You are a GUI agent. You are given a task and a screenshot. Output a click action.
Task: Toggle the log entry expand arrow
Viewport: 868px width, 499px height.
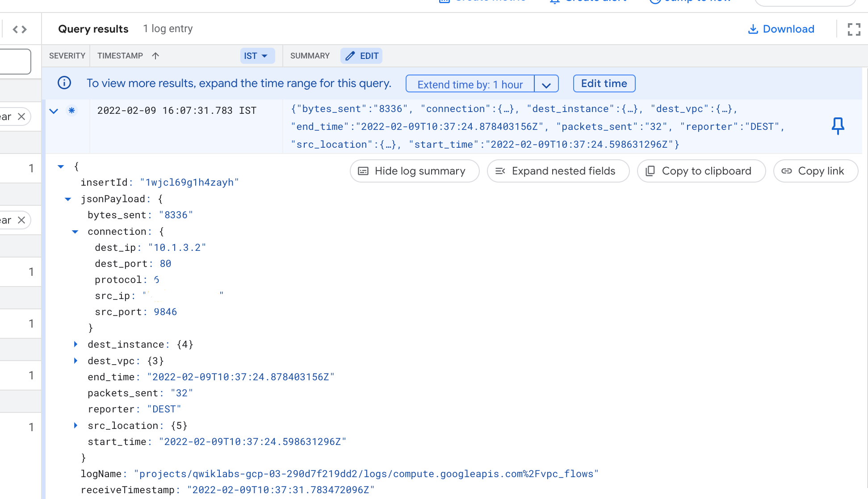tap(54, 109)
